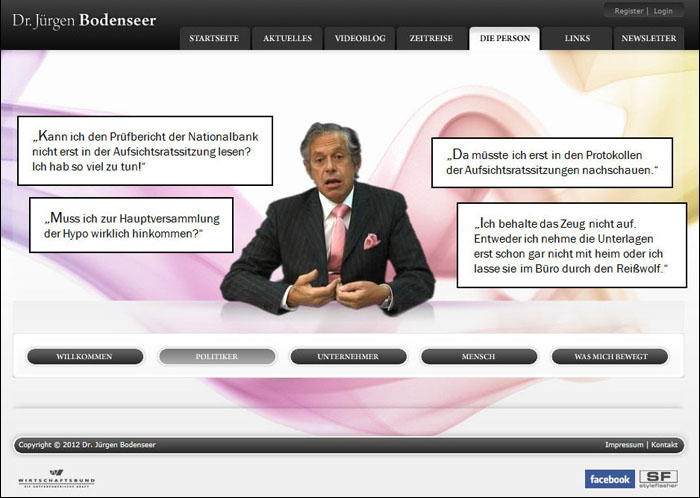Open the Videoblog tab
The width and height of the screenshot is (700, 498).
point(359,39)
